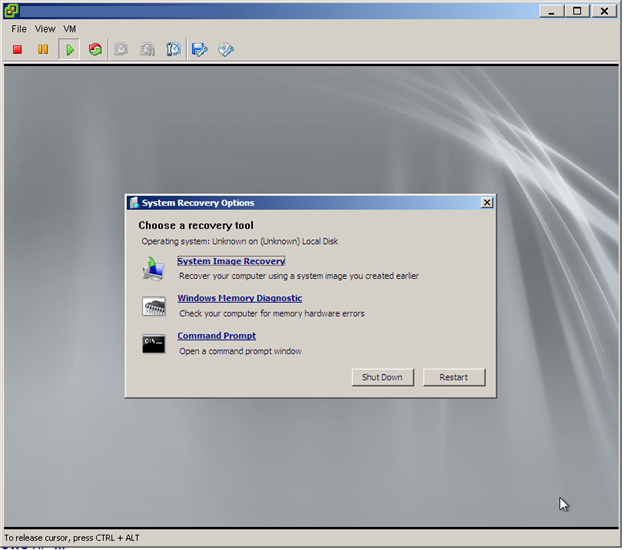Click the CD/DVD connect toolbar icon
Image resolution: width=624 pixels, height=550 pixels.
226,49
